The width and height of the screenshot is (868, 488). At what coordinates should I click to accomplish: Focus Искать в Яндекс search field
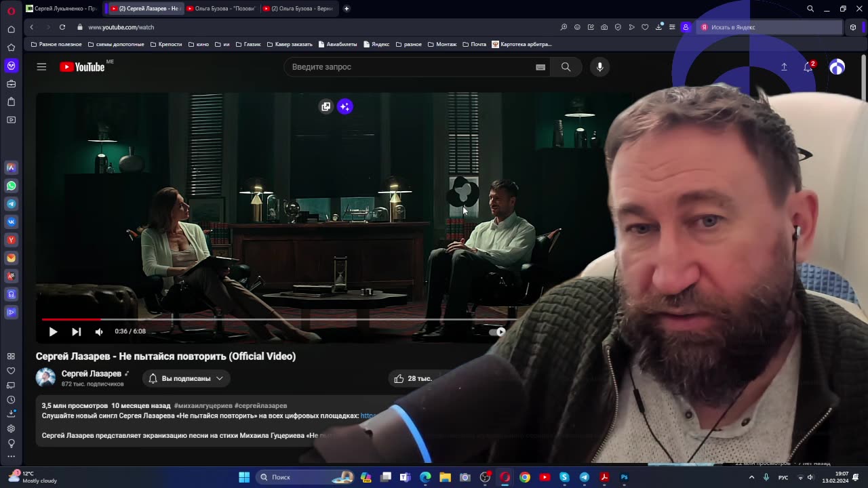pyautogui.click(x=770, y=27)
